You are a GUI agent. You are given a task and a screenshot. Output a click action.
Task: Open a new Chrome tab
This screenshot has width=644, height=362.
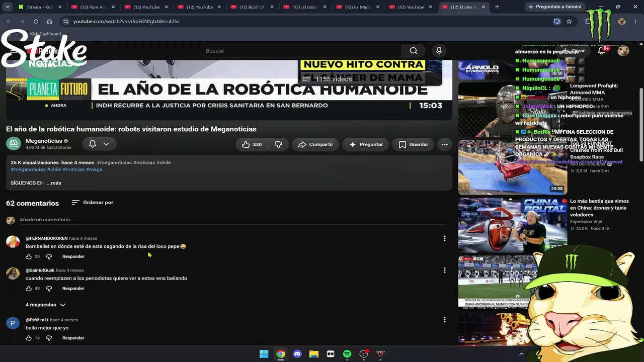(x=497, y=7)
